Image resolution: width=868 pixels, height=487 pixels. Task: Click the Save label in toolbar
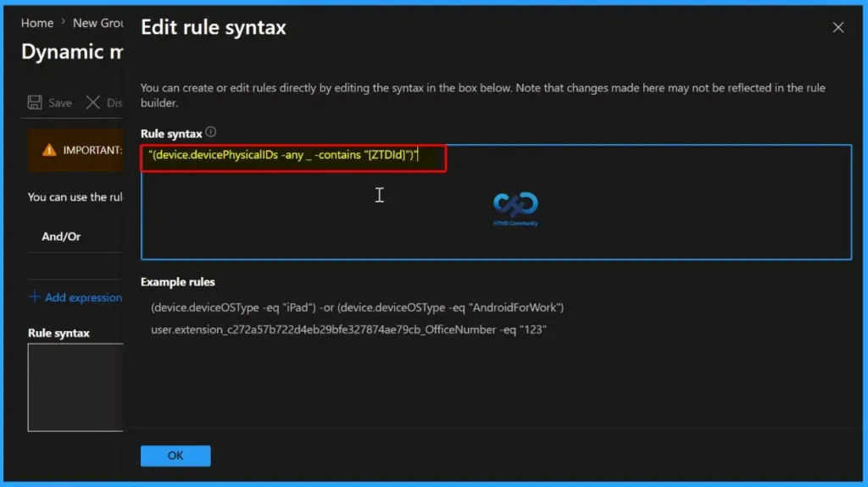pyautogui.click(x=60, y=103)
